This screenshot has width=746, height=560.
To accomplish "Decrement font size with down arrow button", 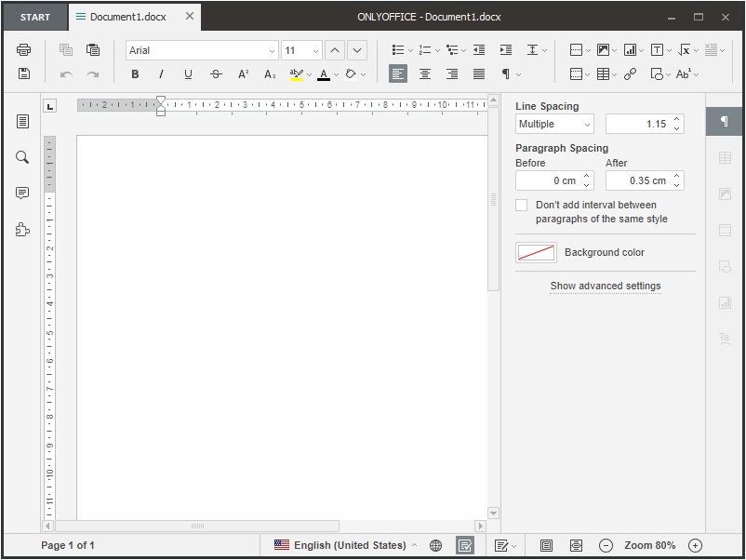I will click(x=357, y=50).
